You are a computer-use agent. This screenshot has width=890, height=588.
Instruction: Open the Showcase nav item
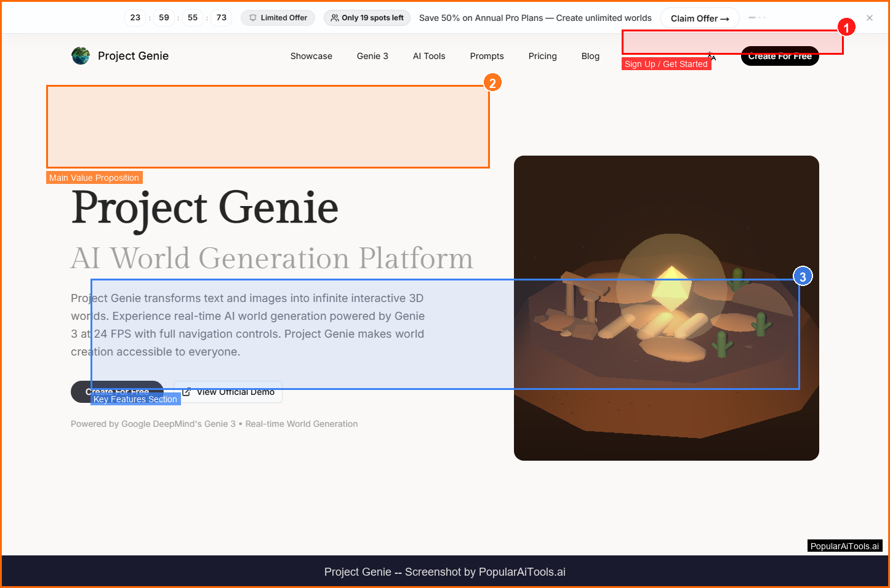(311, 56)
